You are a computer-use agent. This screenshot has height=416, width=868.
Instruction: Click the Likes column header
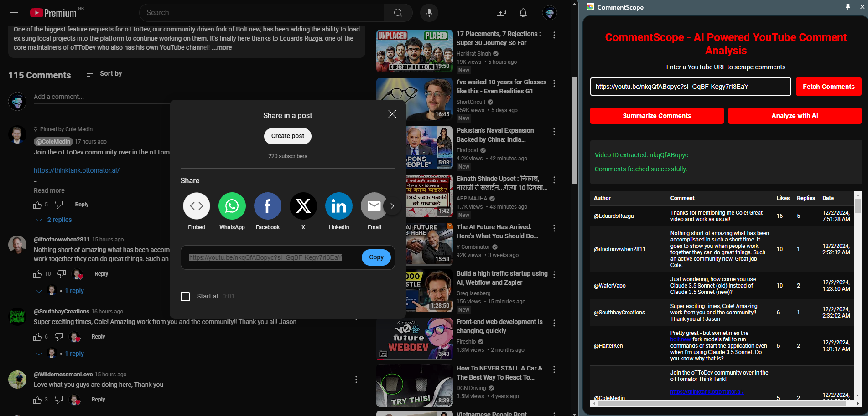point(783,198)
